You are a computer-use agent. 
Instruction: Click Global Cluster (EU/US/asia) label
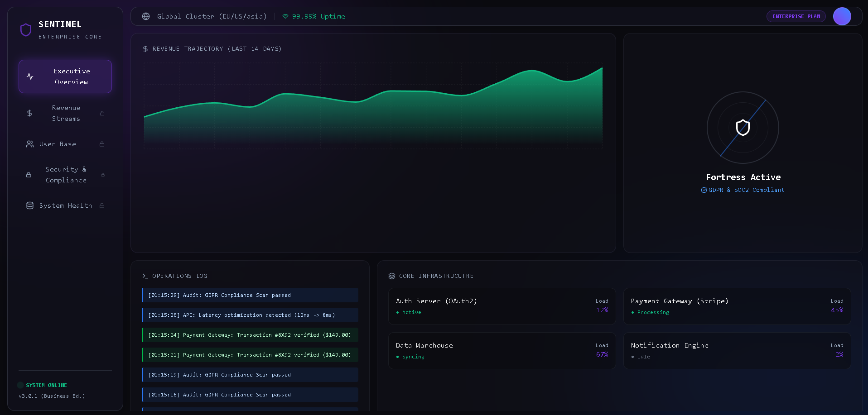tap(212, 16)
